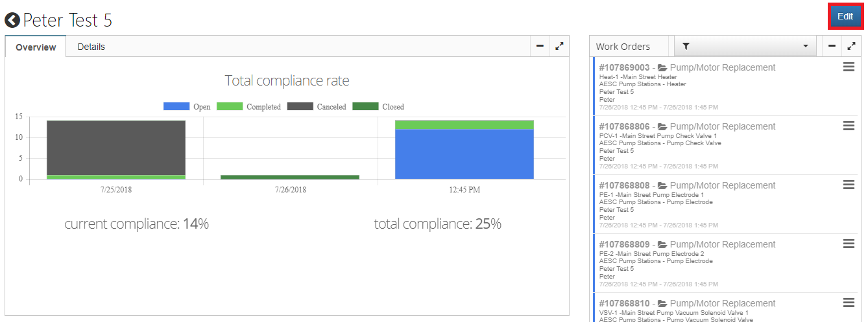Toggle the Canceled series in chart legend
The width and height of the screenshot is (868, 322).
(x=317, y=106)
